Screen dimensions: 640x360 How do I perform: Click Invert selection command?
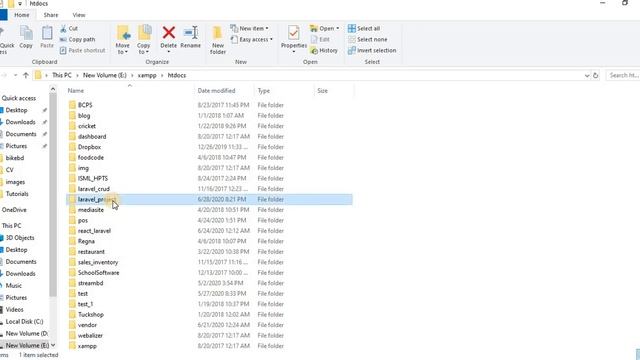pos(372,50)
